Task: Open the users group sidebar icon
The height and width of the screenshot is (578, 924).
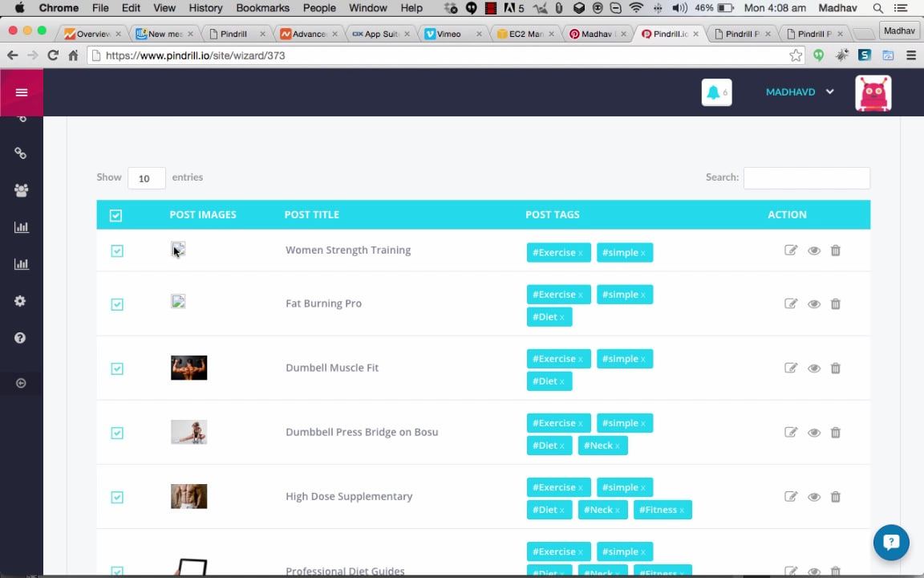Action: tap(21, 190)
